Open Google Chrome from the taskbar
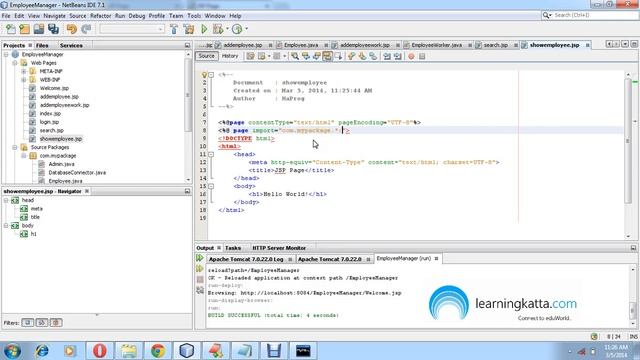640x360 pixels. tap(158, 351)
